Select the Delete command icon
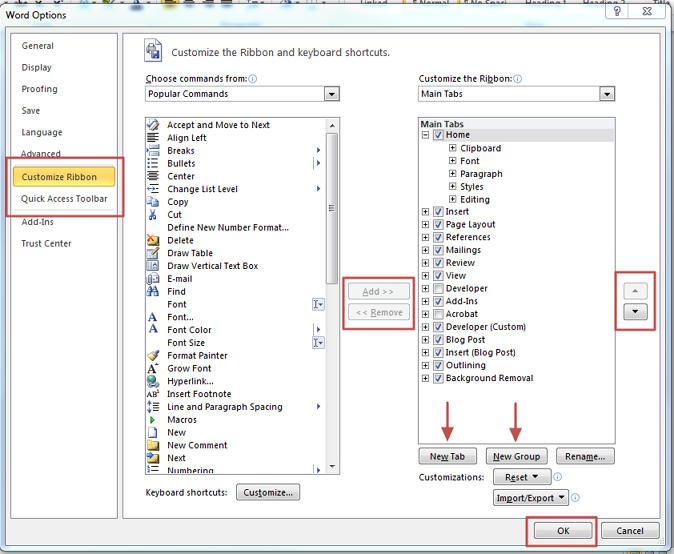The image size is (674, 554). tap(153, 240)
